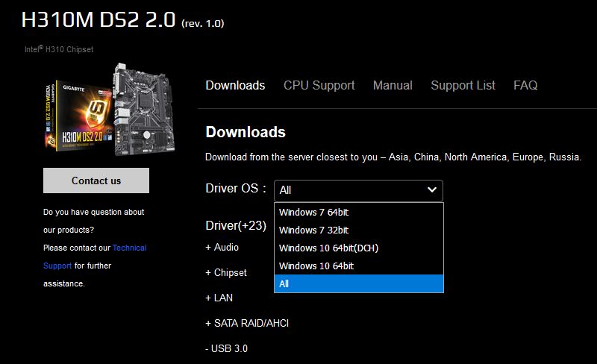Collapse the Driver OS dropdown showing All

358,190
